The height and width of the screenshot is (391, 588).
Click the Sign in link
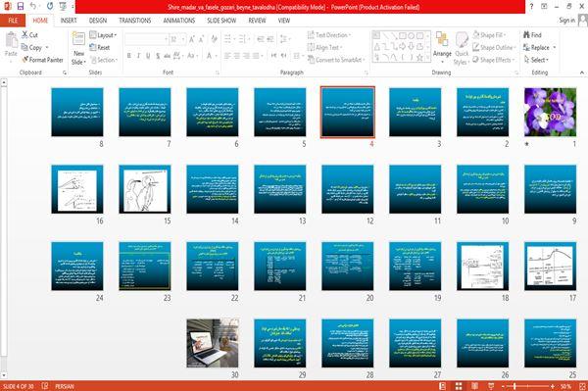[566, 21]
